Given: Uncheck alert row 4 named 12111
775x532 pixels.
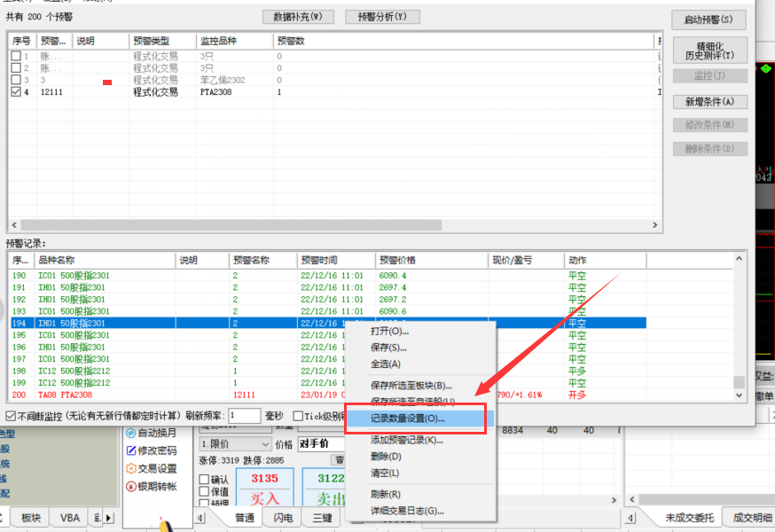Looking at the screenshot, I should coord(16,91).
